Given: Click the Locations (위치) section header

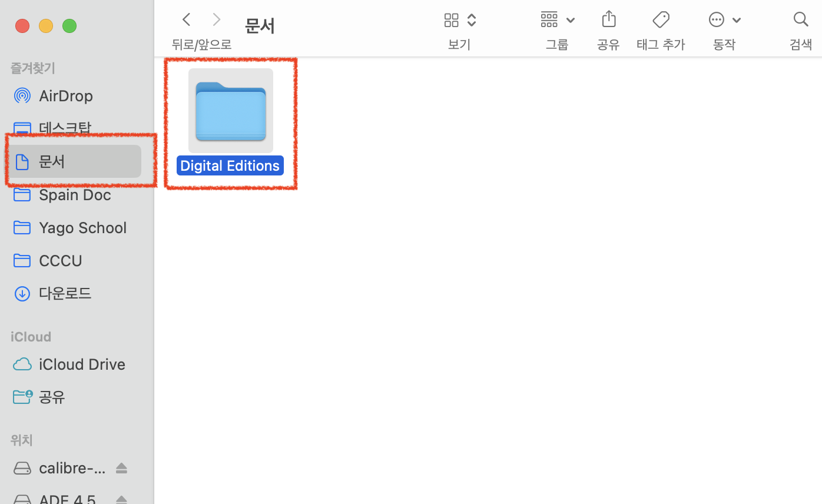Looking at the screenshot, I should pos(21,440).
